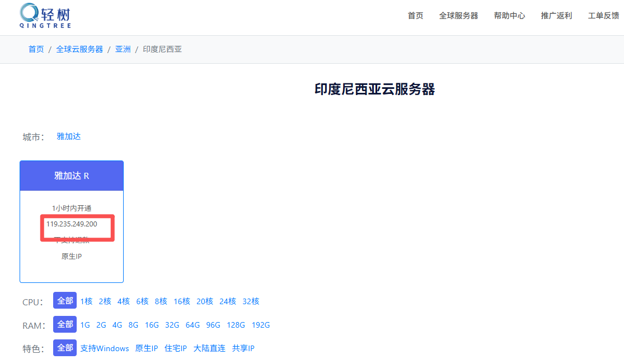Open the 首页 navigation menu item
Image resolution: width=624 pixels, height=364 pixels.
(x=415, y=16)
